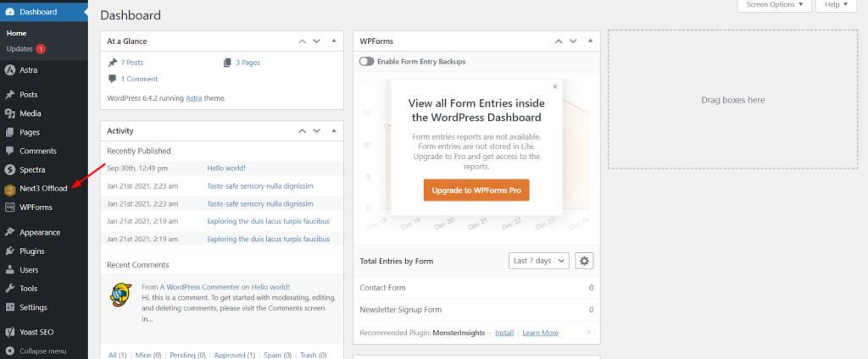
Task: Open the Screen Options dropdown
Action: click(x=775, y=5)
